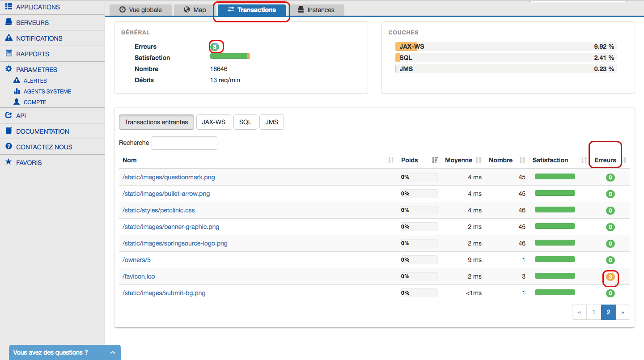Click the Recherche input field

[x=184, y=143]
